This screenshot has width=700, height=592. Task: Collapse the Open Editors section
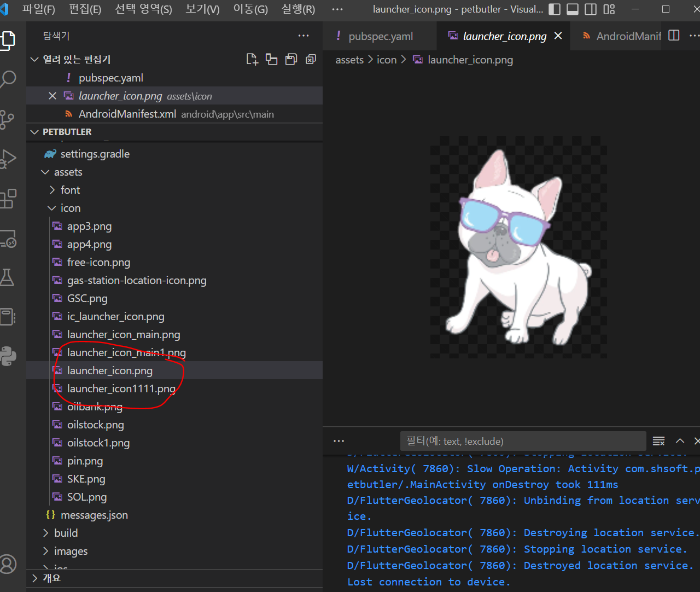click(x=34, y=59)
